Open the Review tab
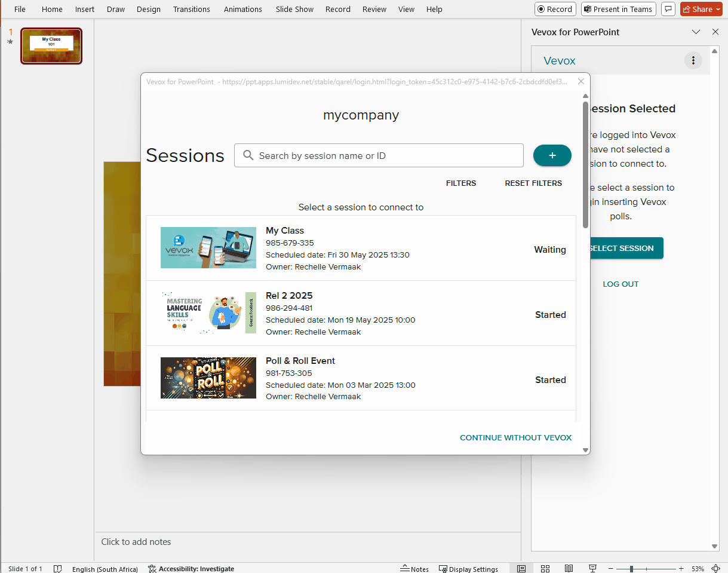The image size is (728, 573). (374, 9)
